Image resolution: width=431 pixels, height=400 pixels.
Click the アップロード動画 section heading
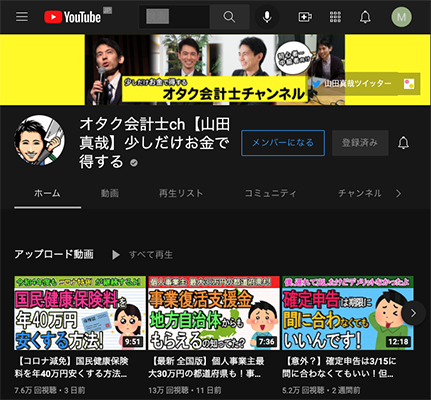coord(54,254)
